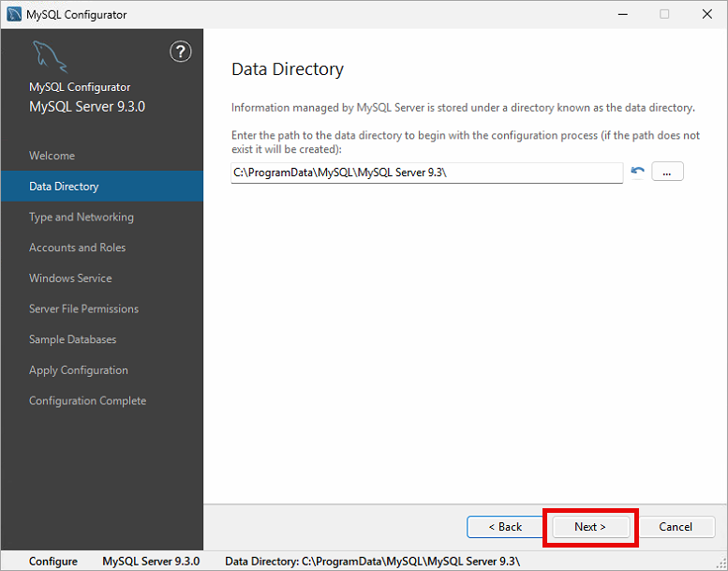
Task: Click the MySQL Configurator title bar icon
Action: 14,14
